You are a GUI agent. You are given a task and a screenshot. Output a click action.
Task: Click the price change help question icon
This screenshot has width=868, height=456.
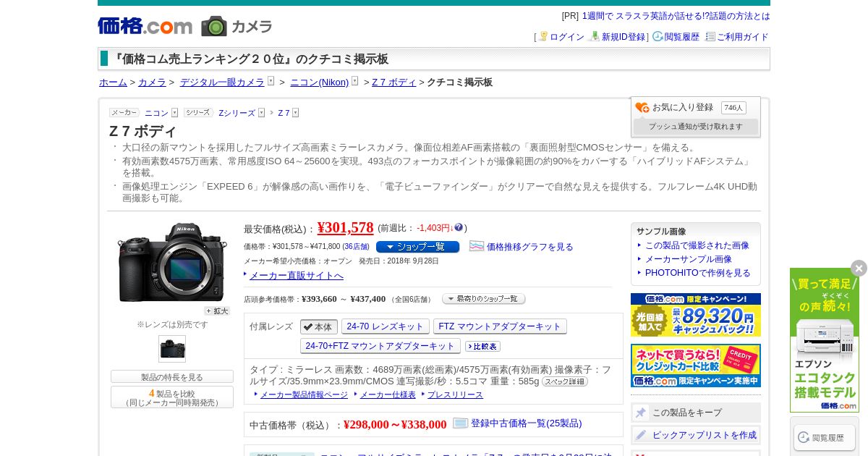click(x=459, y=227)
